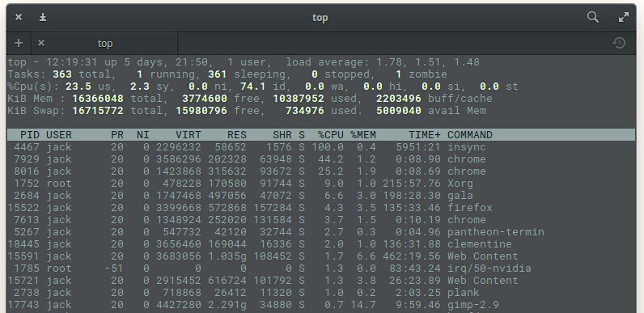The width and height of the screenshot is (644, 313).
Task: Click the 100.0 %CPU value for insync
Action: [328, 147]
